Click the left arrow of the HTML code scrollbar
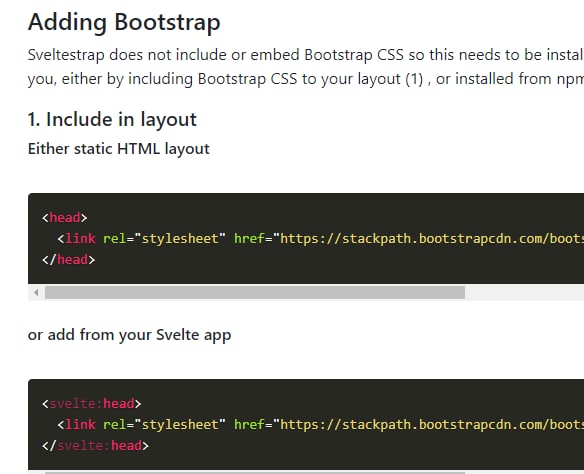This screenshot has width=584, height=474. pos(36,293)
